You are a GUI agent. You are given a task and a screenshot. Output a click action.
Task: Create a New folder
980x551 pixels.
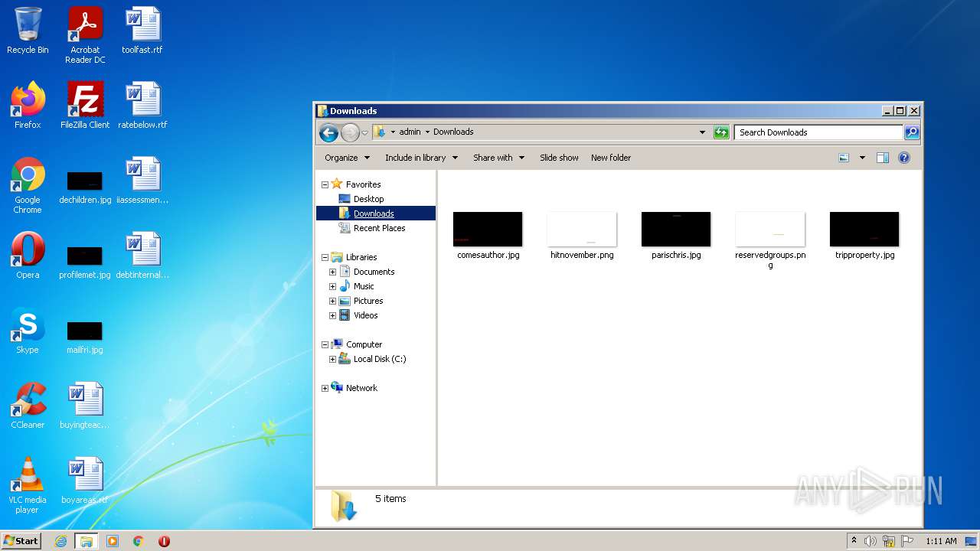tap(611, 158)
